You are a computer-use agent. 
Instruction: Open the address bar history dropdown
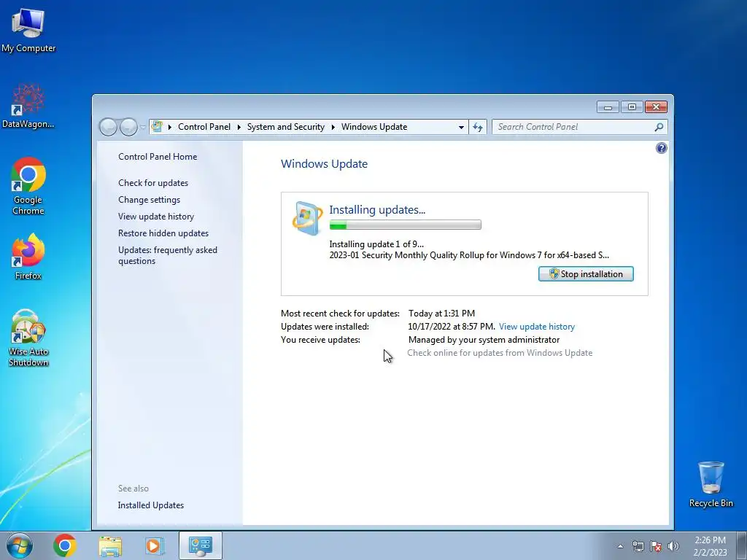click(461, 127)
